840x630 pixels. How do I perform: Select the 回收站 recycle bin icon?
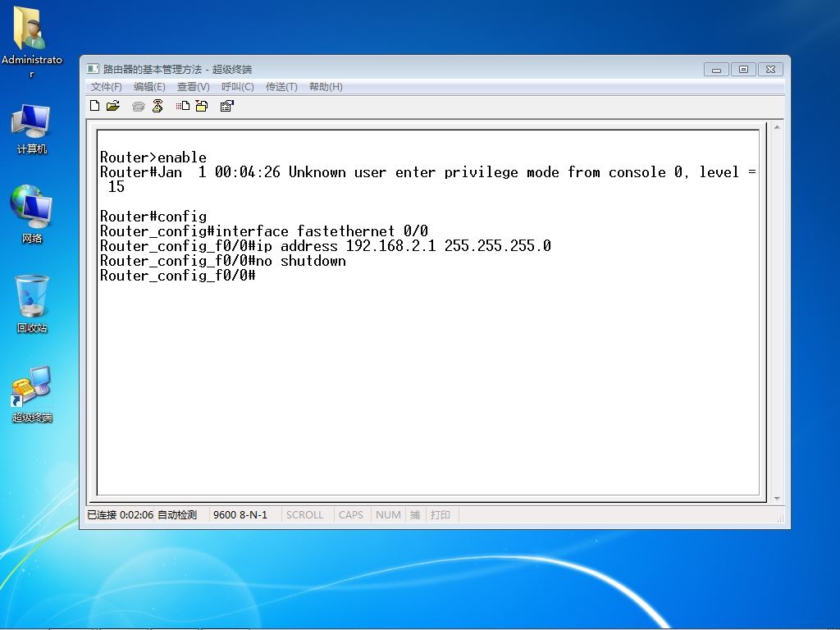tap(32, 304)
